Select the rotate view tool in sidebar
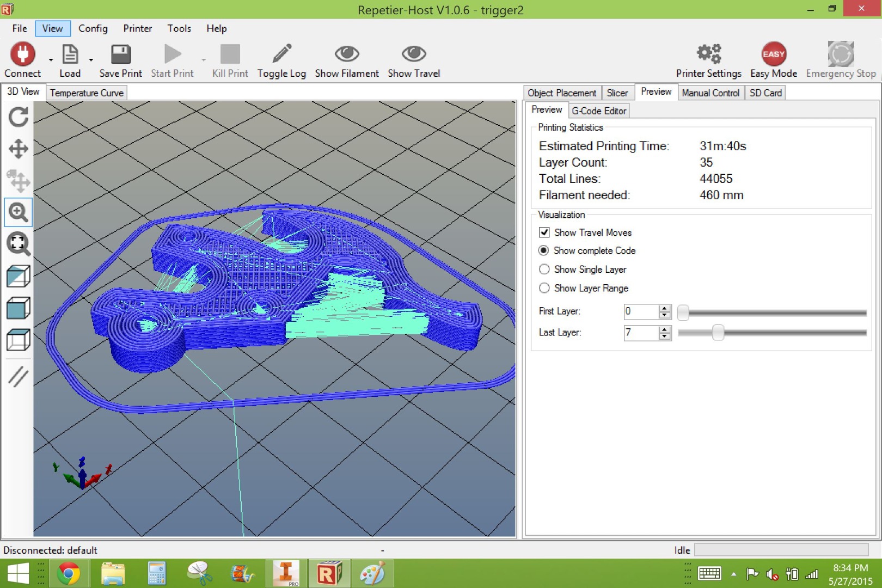This screenshot has width=882, height=588. coord(18,117)
